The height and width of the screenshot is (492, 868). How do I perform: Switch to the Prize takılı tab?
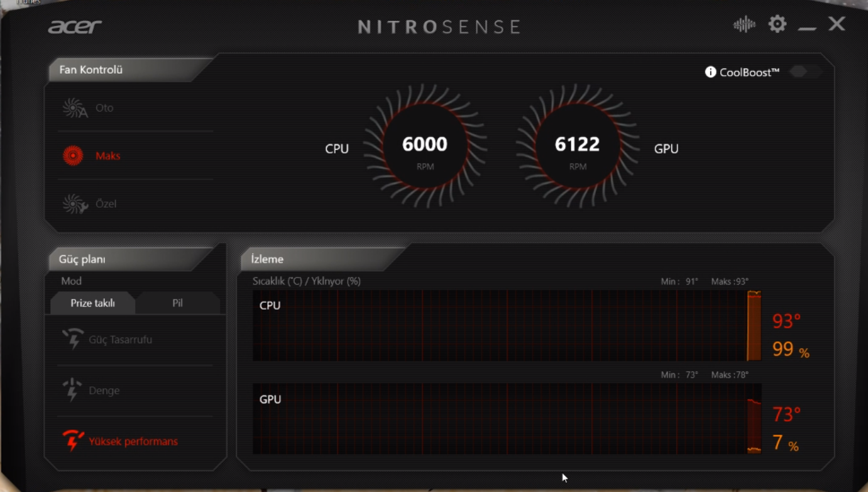pos(92,303)
